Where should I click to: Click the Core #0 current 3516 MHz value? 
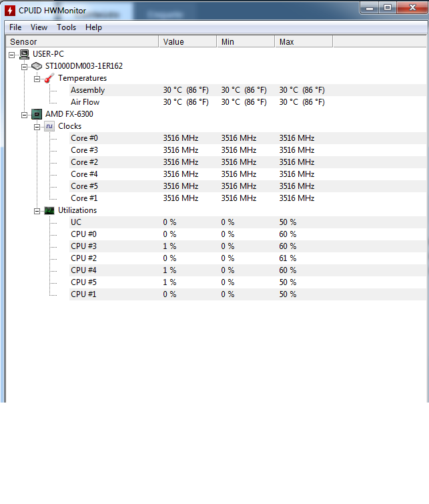point(181,138)
